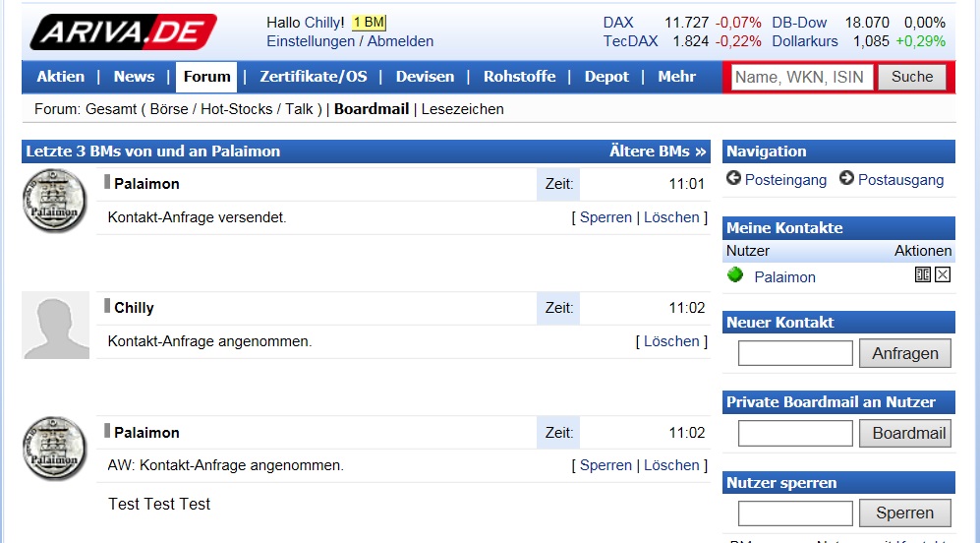The width and height of the screenshot is (980, 543).
Task: Open Ältere BMs to see older messages
Action: pos(658,151)
